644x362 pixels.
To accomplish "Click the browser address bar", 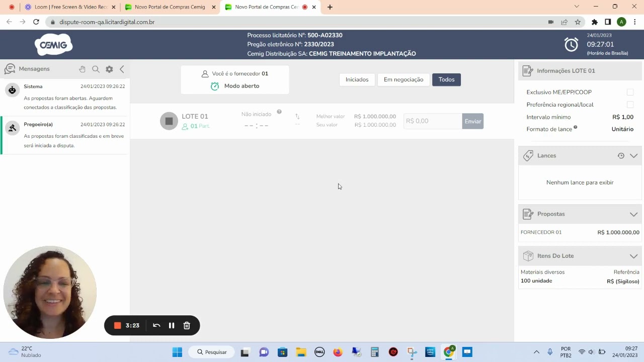I will (x=297, y=22).
